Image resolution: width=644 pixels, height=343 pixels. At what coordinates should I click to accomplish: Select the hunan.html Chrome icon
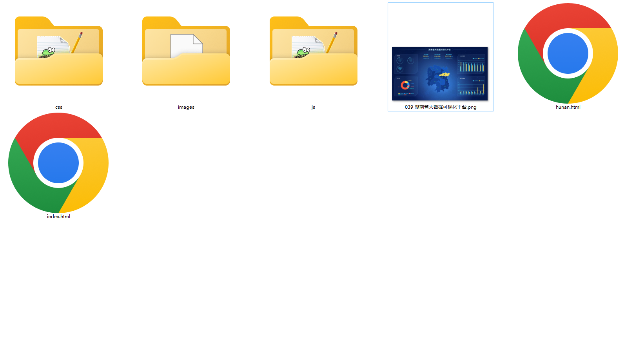point(568,53)
